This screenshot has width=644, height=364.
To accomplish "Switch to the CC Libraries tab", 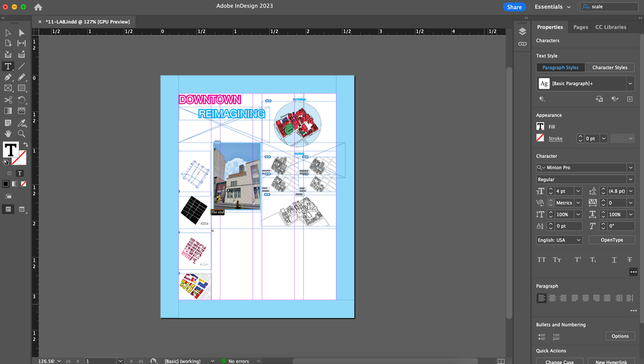I will tap(610, 26).
